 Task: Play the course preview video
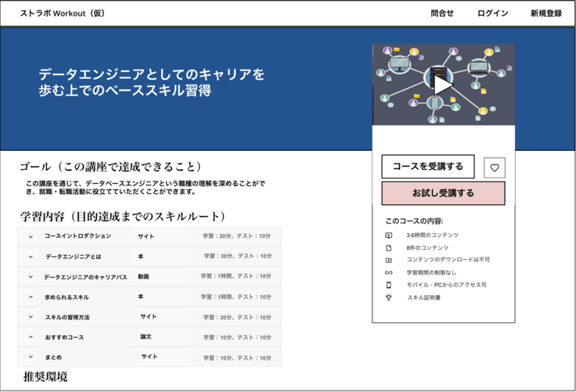coord(443,85)
